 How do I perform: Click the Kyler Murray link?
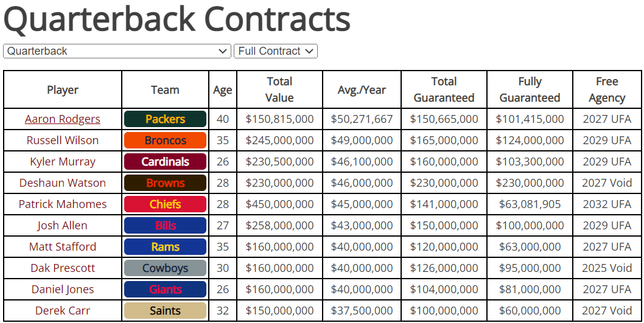click(63, 162)
